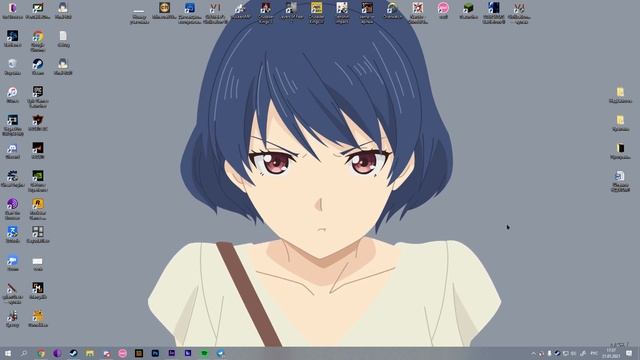Open Telegram from the taskbar
The width and height of the screenshot is (640, 360).
220,353
